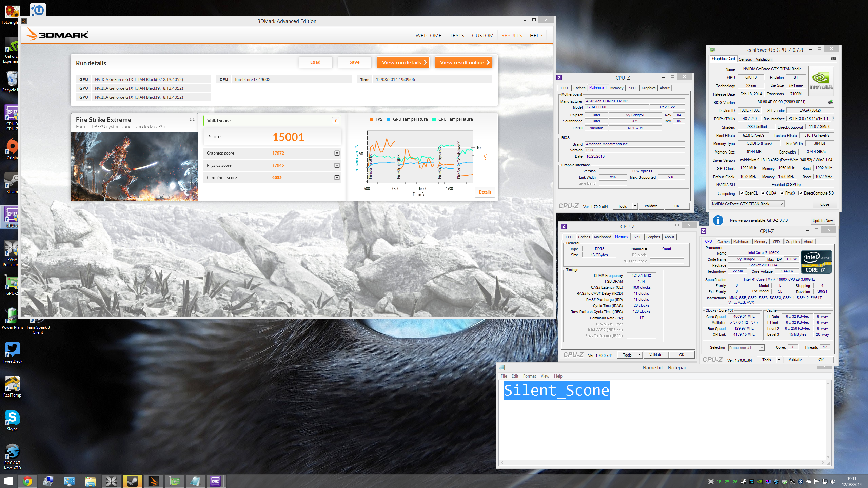
Task: Click the Valid score help question mark
Action: 335,120
